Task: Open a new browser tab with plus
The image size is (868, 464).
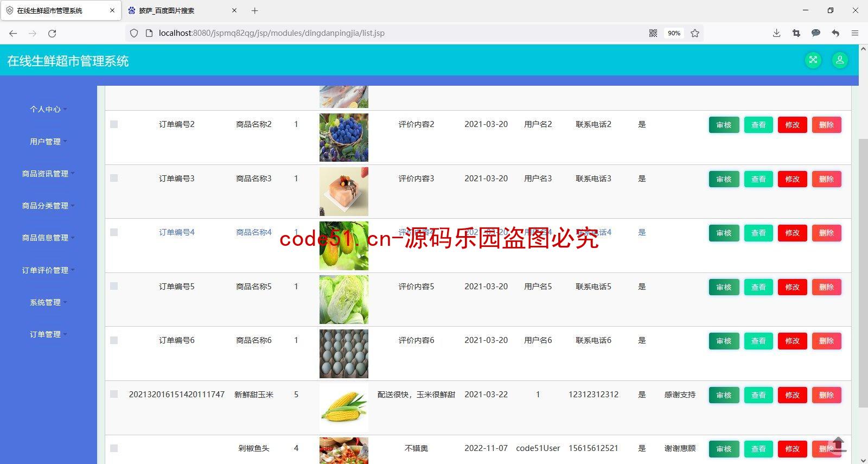Action: click(254, 10)
